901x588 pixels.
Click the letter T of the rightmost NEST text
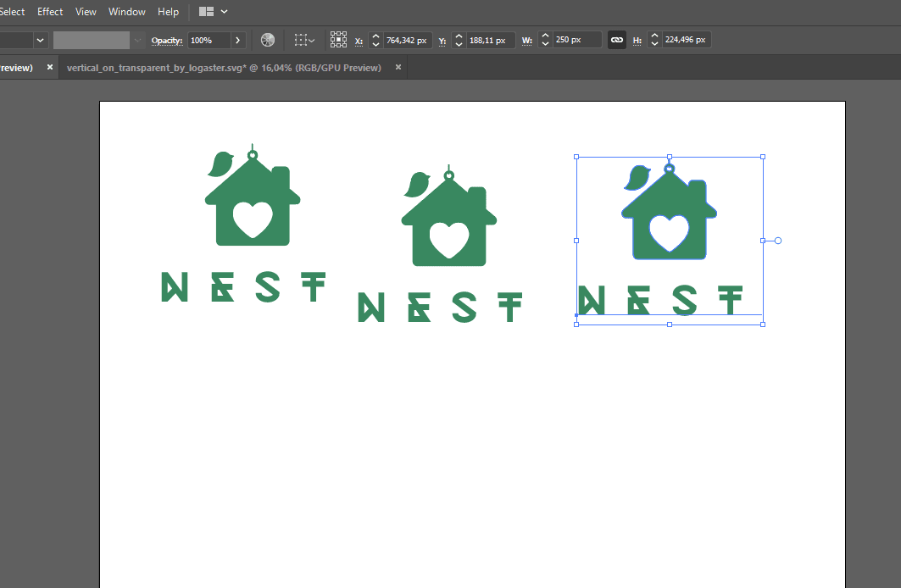731,300
